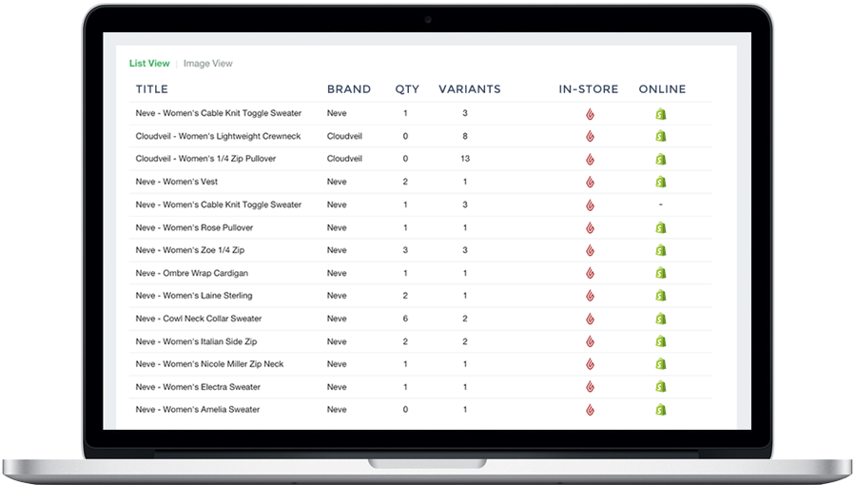
Task: Click in-store icon for Women's Amelia Sweater
Action: (x=590, y=410)
